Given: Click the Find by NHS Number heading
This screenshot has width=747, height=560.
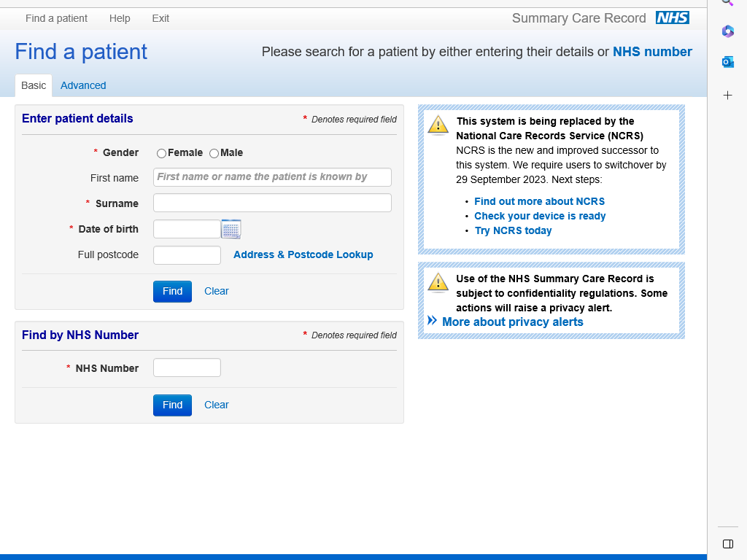Looking at the screenshot, I should click(80, 335).
